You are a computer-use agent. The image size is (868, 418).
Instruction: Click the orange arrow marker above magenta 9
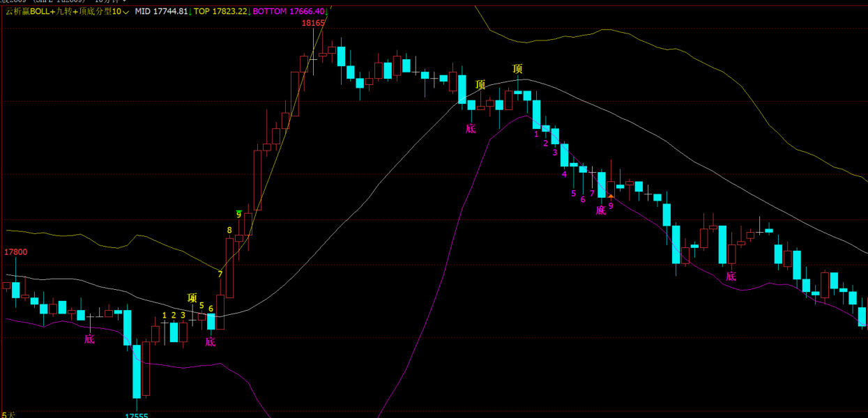(611, 197)
